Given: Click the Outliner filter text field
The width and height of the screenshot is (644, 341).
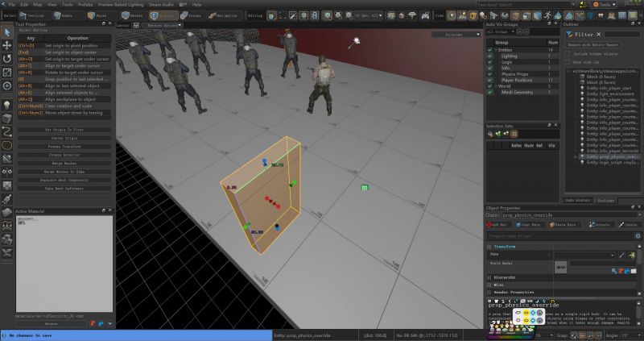Looking at the screenshot, I should tap(621, 35).
